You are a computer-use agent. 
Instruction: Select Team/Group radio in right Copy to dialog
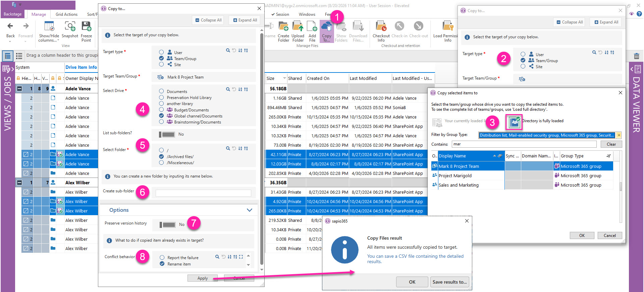click(523, 60)
